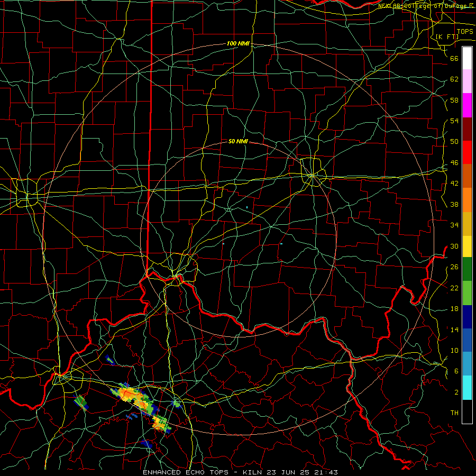Screen dimensions: 476x476
Task: Click the "TOPS" legend title
Action: tap(465, 32)
